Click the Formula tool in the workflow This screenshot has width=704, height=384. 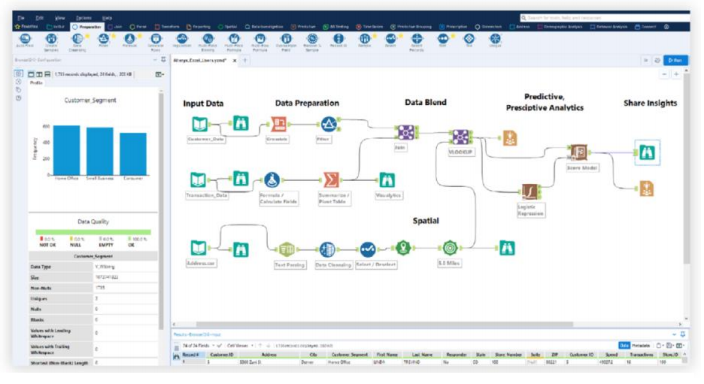[x=272, y=180]
